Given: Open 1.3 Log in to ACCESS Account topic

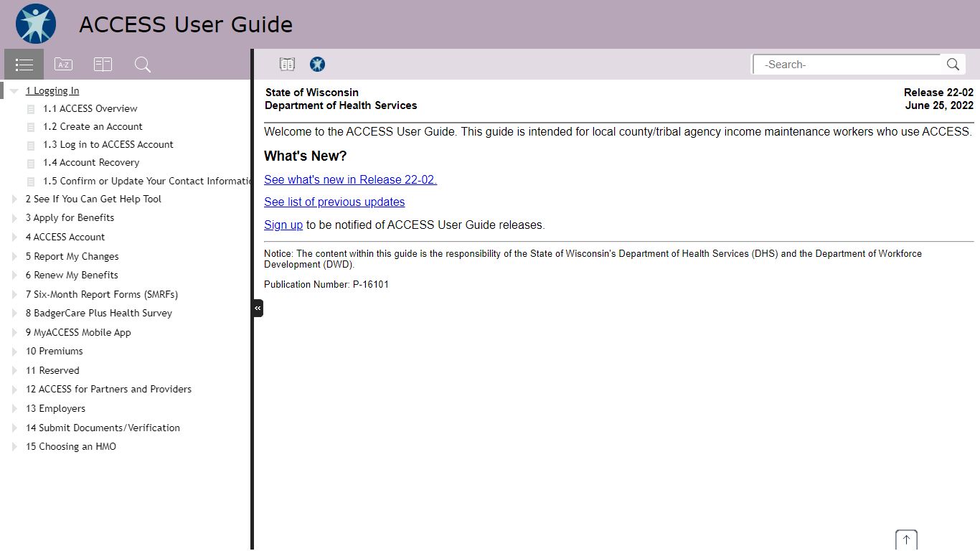Looking at the screenshot, I should tap(108, 144).
